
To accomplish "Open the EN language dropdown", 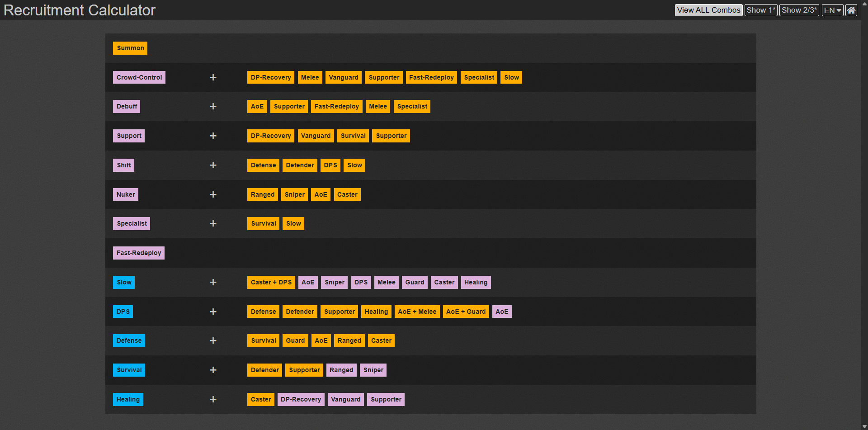I will pos(832,10).
